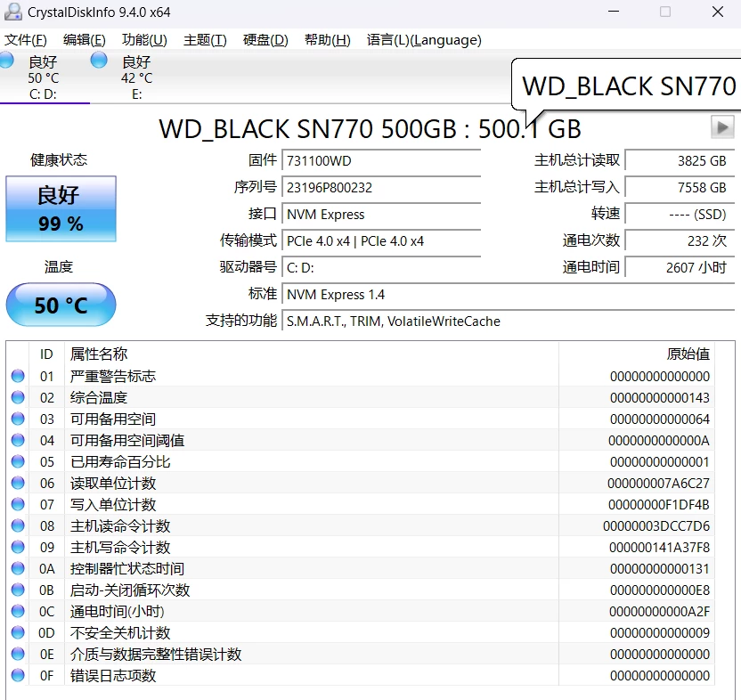Viewport: 741px width, 700px height.
Task: Click the firmware field 731100WD
Action: (x=381, y=160)
